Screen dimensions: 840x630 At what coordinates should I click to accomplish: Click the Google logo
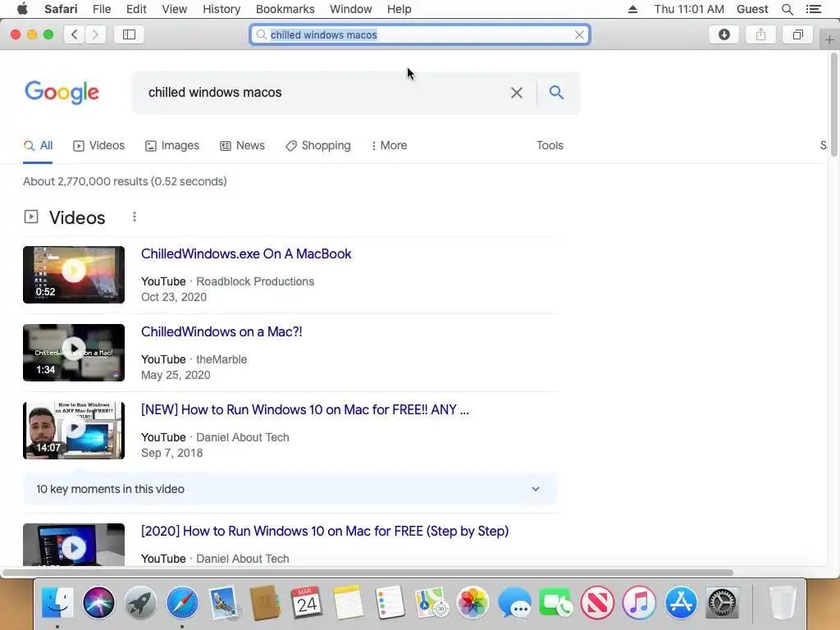pos(62,93)
